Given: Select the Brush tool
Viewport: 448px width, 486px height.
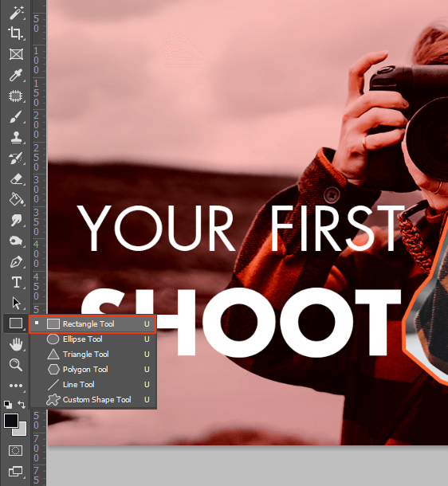Looking at the screenshot, I should pos(16,117).
